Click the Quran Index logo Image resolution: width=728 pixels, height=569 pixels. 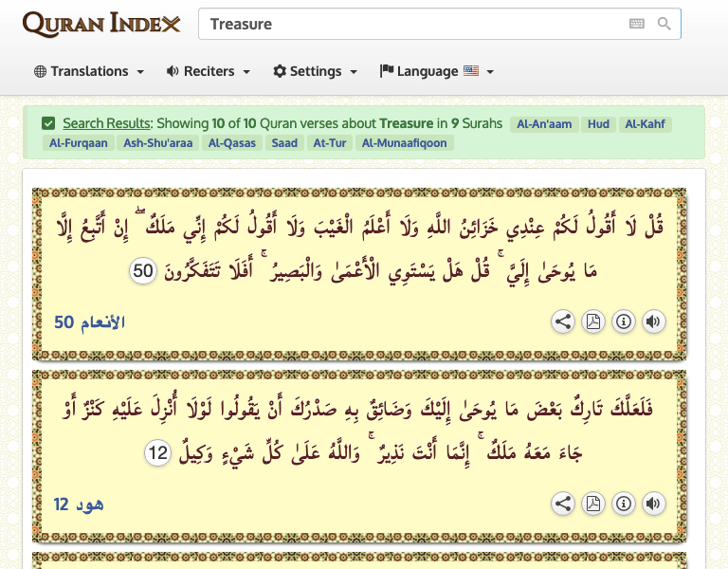click(x=101, y=24)
